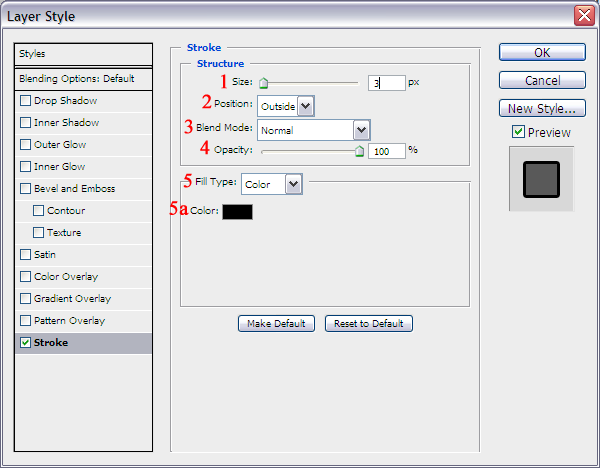The width and height of the screenshot is (600, 468).
Task: Open the Fill Type dropdown arrow
Action: (x=293, y=184)
